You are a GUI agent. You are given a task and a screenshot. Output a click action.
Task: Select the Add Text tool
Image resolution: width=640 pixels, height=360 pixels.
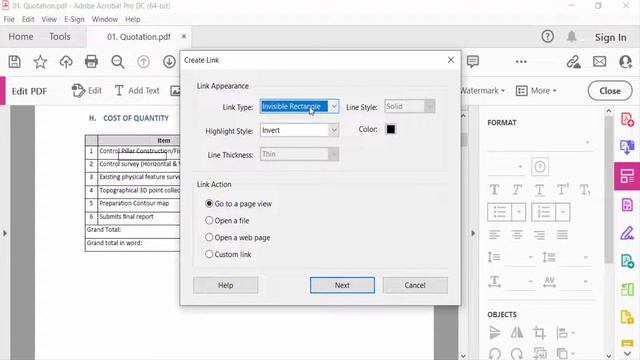(x=137, y=91)
